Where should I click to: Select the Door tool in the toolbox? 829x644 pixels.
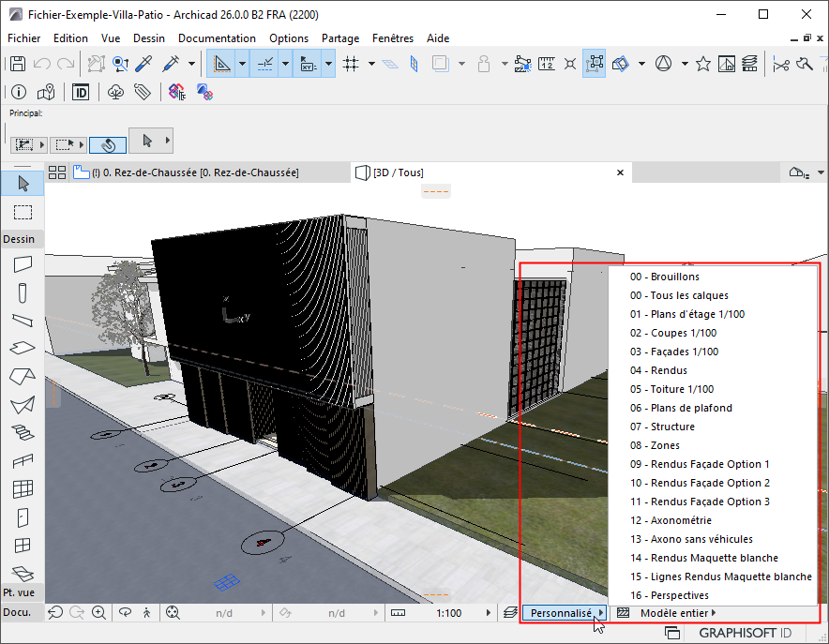tap(23, 517)
